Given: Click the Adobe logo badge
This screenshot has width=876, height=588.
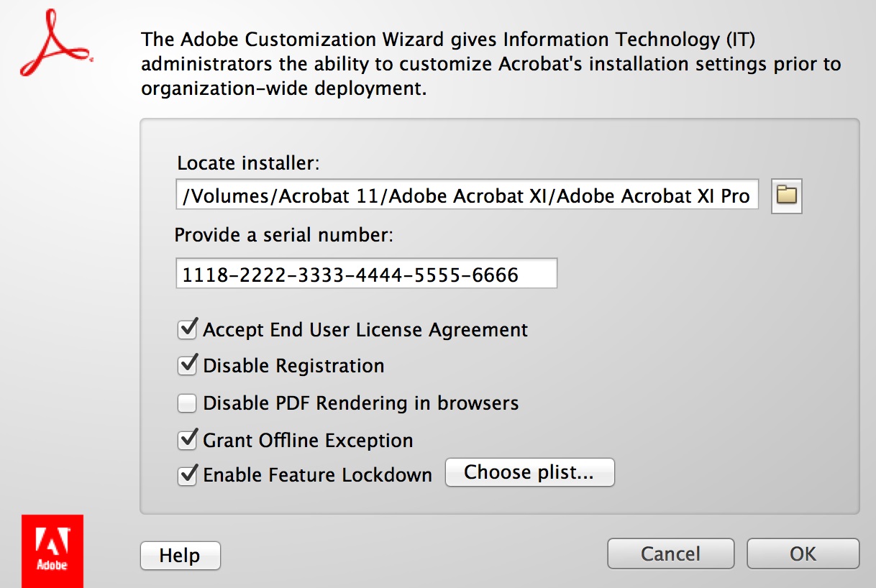Looking at the screenshot, I should [x=53, y=551].
